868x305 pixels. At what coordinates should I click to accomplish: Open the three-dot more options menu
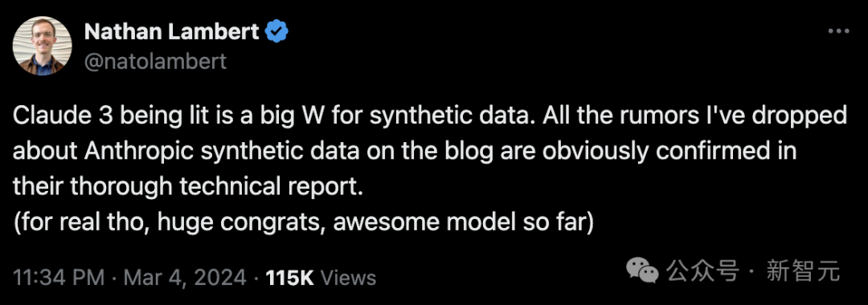click(838, 32)
